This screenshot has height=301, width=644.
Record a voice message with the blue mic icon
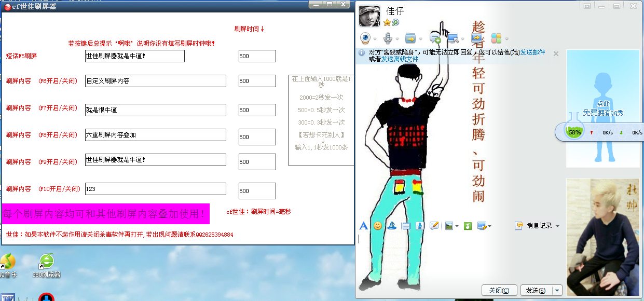pos(420,226)
